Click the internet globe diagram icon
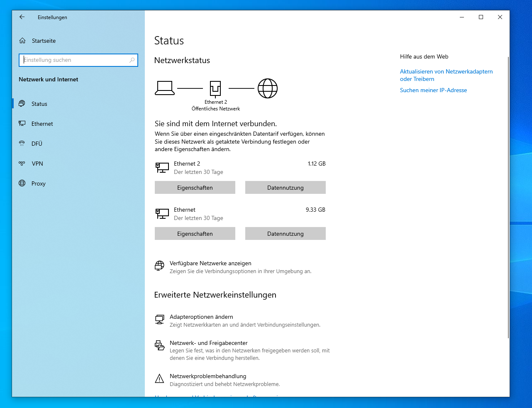This screenshot has width=532, height=408. tap(268, 88)
